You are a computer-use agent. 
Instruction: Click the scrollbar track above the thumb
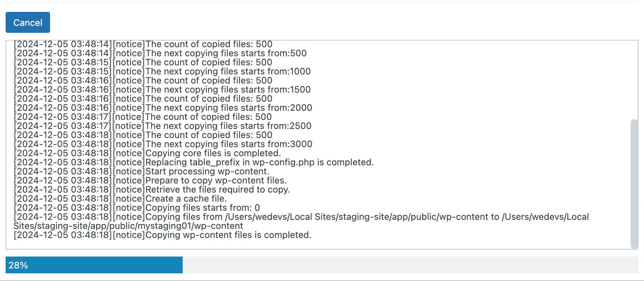point(634,80)
